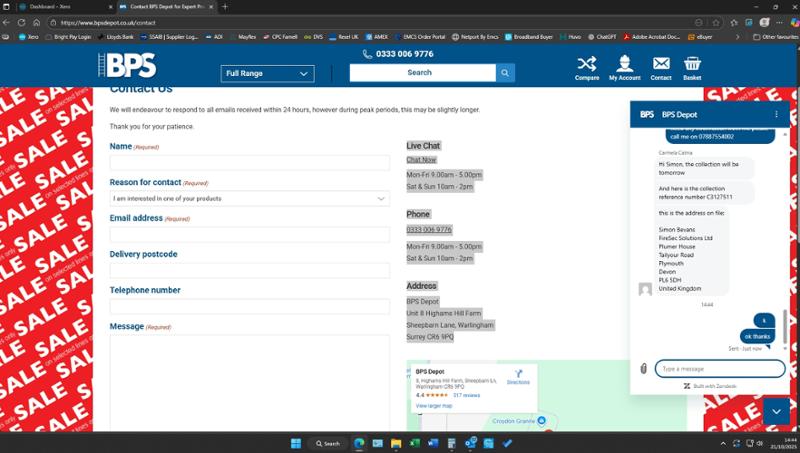Click the Windows Start button
800x453 pixels.
[296, 443]
